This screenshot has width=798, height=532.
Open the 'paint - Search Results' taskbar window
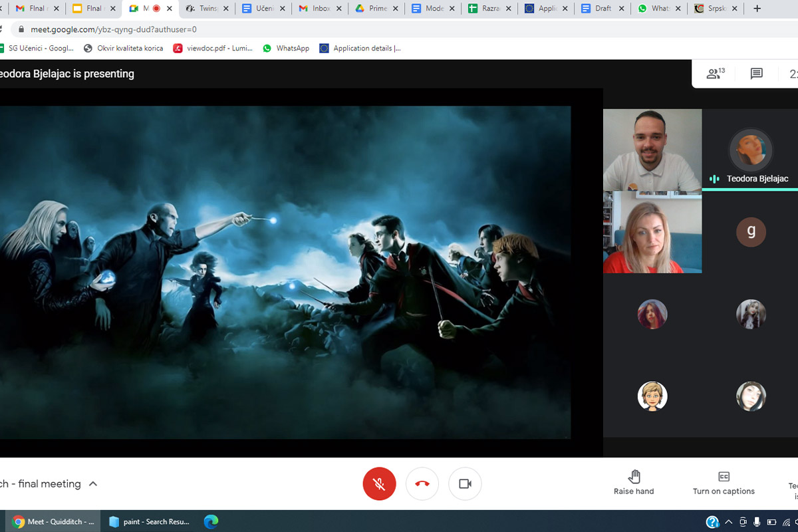point(149,521)
